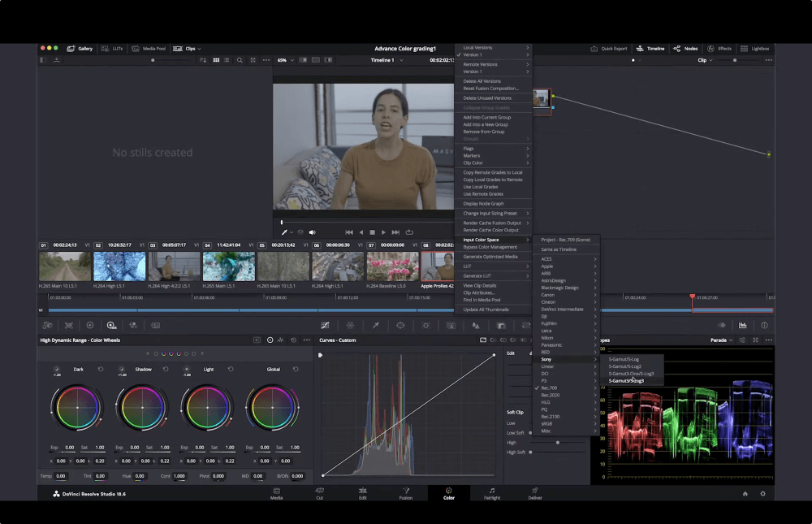The width and height of the screenshot is (812, 524).
Task: Select clip 07 flowers thumbnail
Action: click(392, 266)
